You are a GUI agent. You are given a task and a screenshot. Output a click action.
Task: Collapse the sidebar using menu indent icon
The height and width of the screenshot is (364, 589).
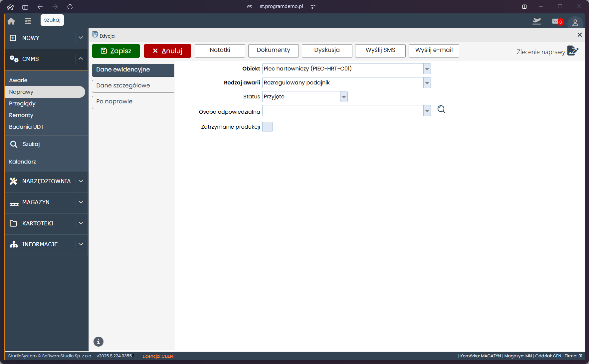click(28, 21)
